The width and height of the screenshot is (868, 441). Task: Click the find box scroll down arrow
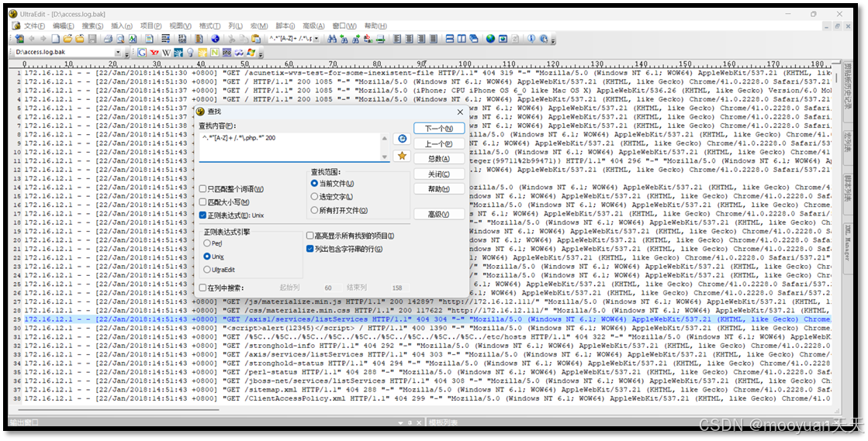[386, 157]
